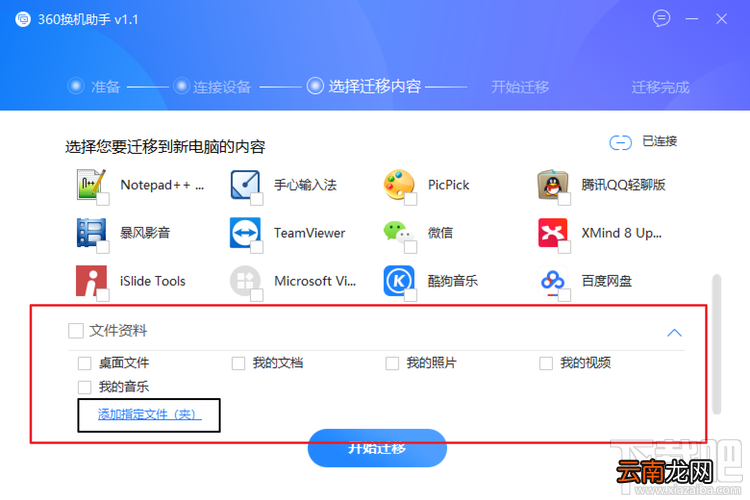Click the 手心输入法 app icon
The height and width of the screenshot is (500, 750).
click(245, 184)
